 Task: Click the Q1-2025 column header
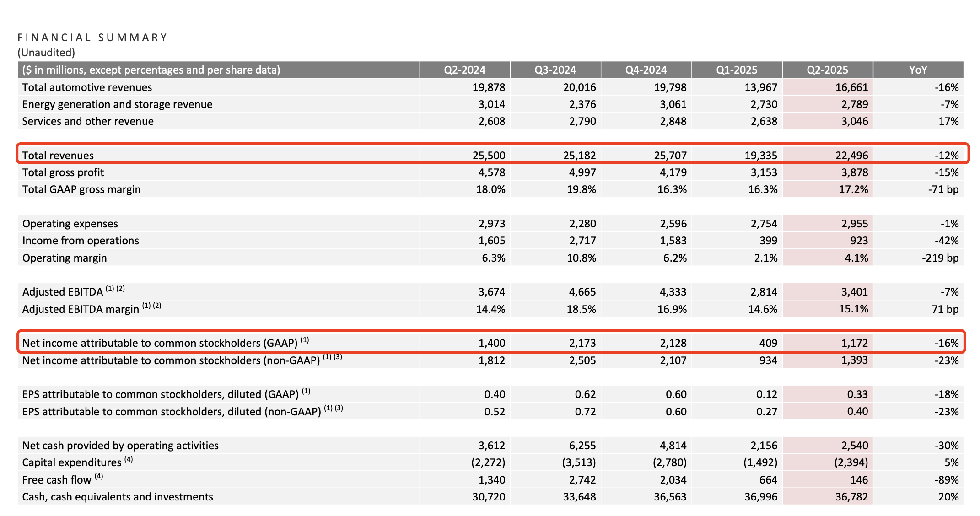click(x=737, y=70)
